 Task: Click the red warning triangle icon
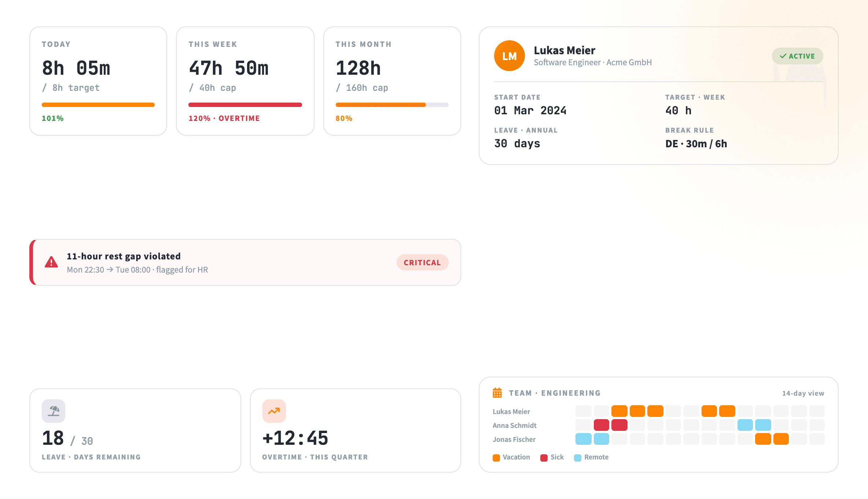(51, 262)
